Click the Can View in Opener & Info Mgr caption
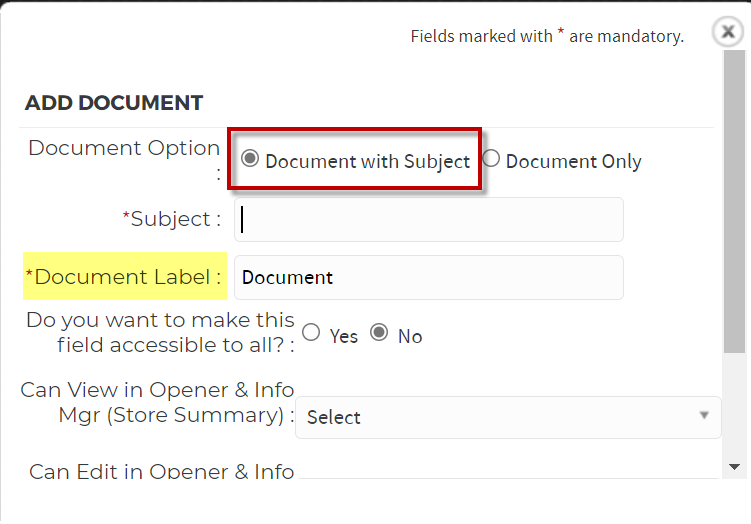 pyautogui.click(x=157, y=403)
